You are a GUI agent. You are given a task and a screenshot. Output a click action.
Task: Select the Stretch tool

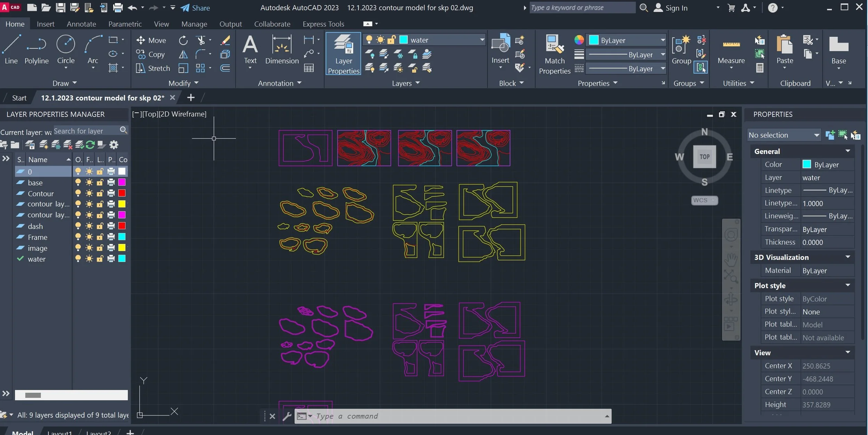(153, 68)
